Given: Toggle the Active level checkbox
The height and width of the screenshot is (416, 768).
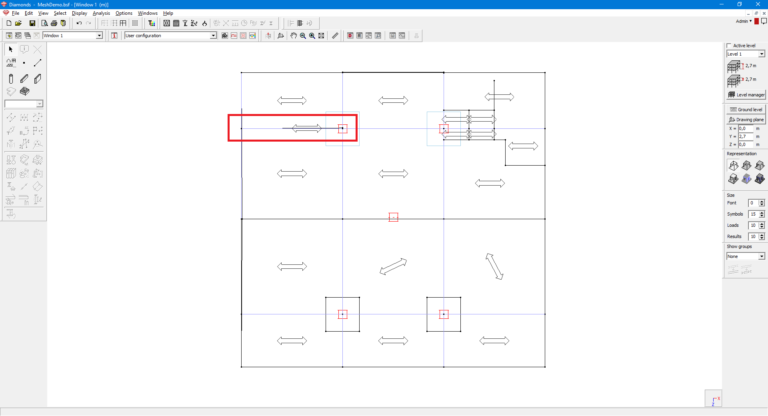Looking at the screenshot, I should tap(729, 46).
